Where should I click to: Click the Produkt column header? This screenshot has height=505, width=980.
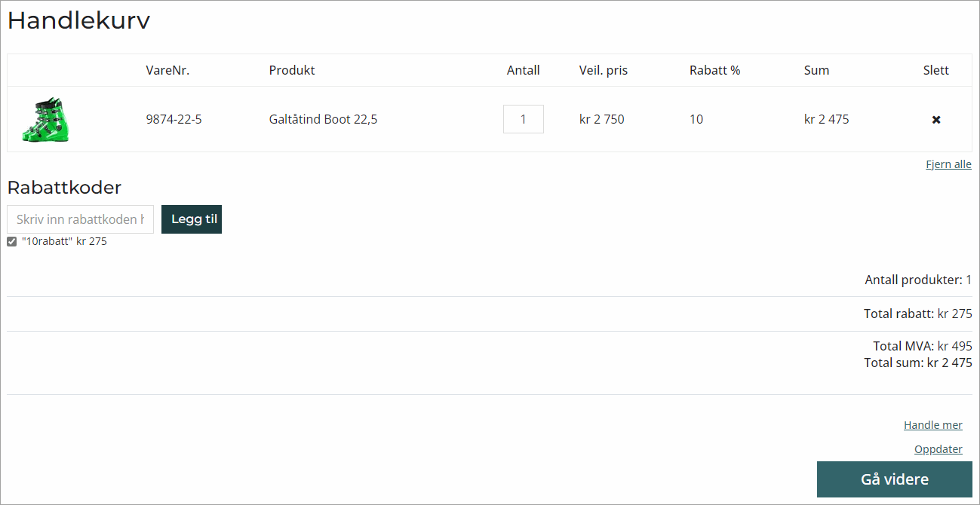[x=292, y=70]
